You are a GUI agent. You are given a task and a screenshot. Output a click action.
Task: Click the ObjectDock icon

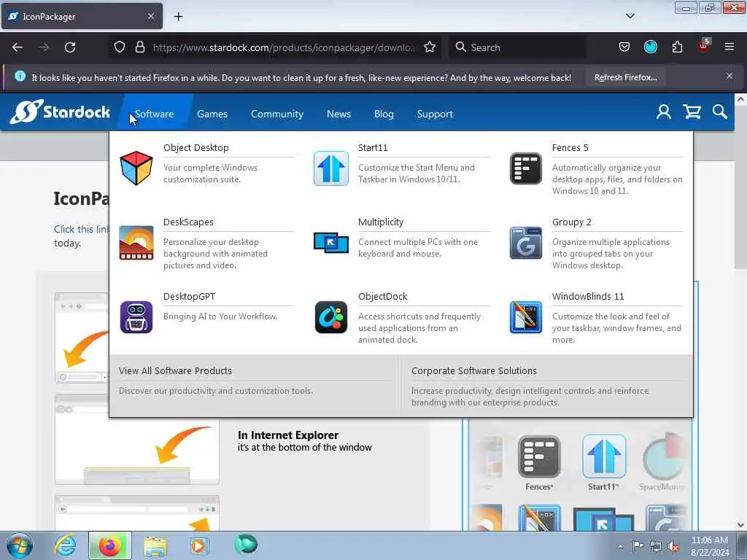tap(331, 317)
